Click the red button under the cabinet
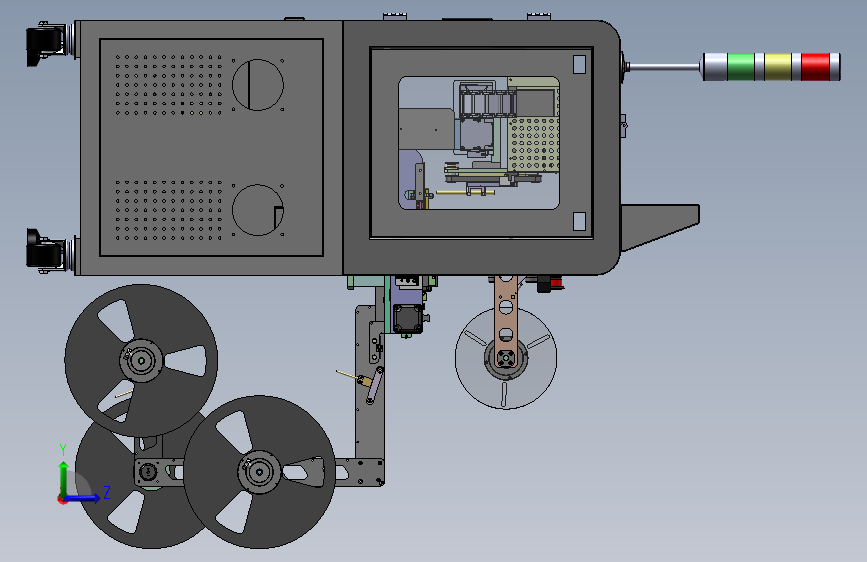 point(556,284)
